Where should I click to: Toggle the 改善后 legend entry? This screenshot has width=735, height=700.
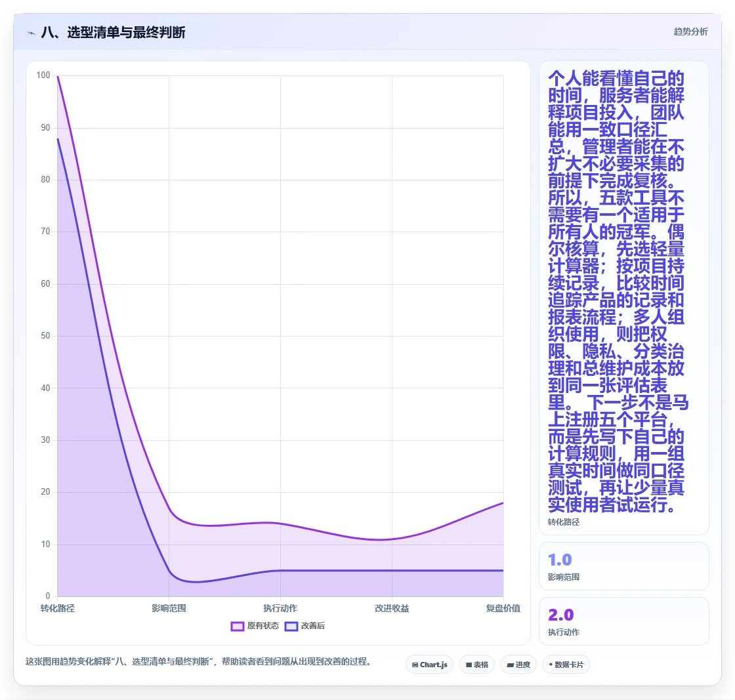304,626
